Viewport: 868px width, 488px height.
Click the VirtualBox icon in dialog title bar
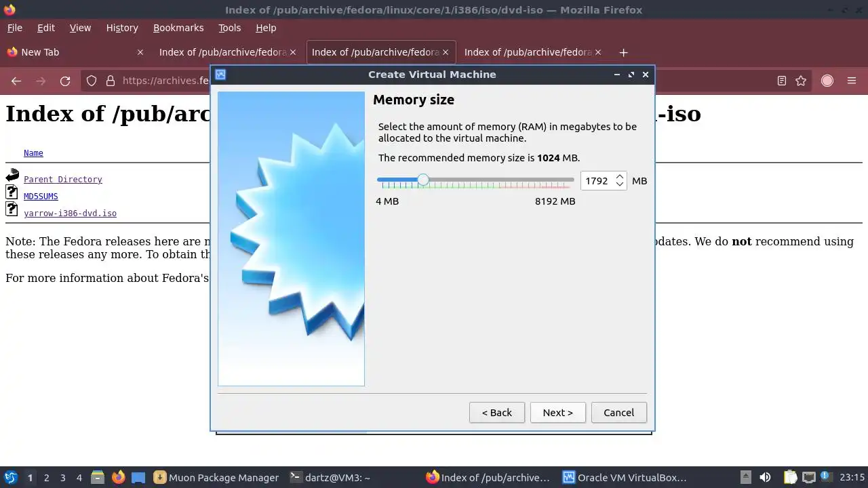(220, 75)
